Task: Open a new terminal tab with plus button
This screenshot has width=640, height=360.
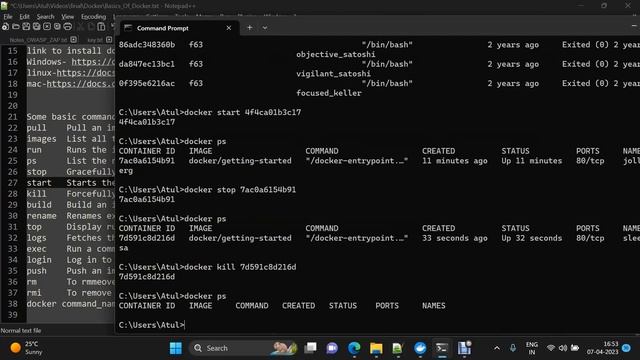Action: [249, 28]
